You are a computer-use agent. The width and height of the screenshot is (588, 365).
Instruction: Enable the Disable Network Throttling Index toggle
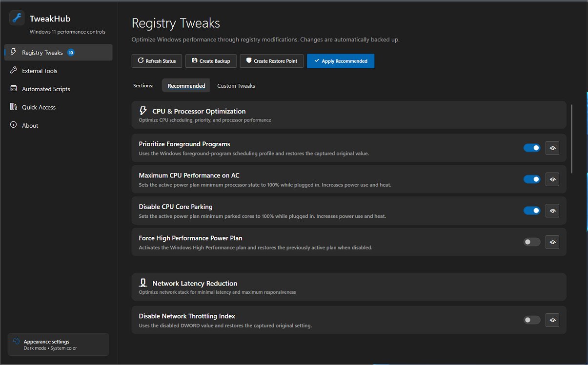[x=532, y=320]
